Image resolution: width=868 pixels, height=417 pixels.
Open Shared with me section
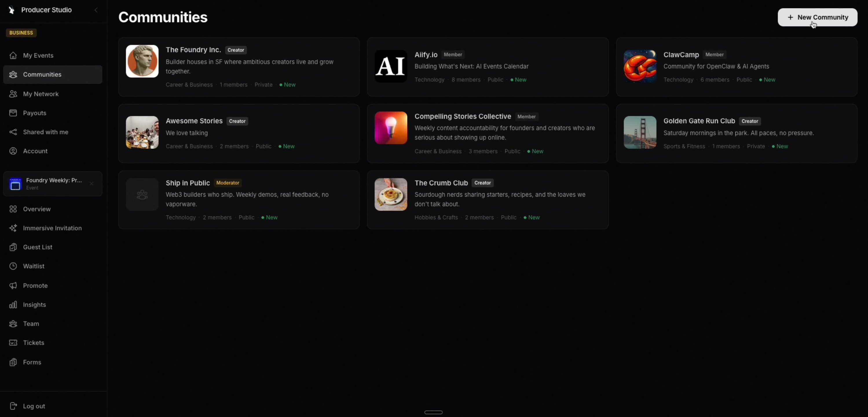53,132
